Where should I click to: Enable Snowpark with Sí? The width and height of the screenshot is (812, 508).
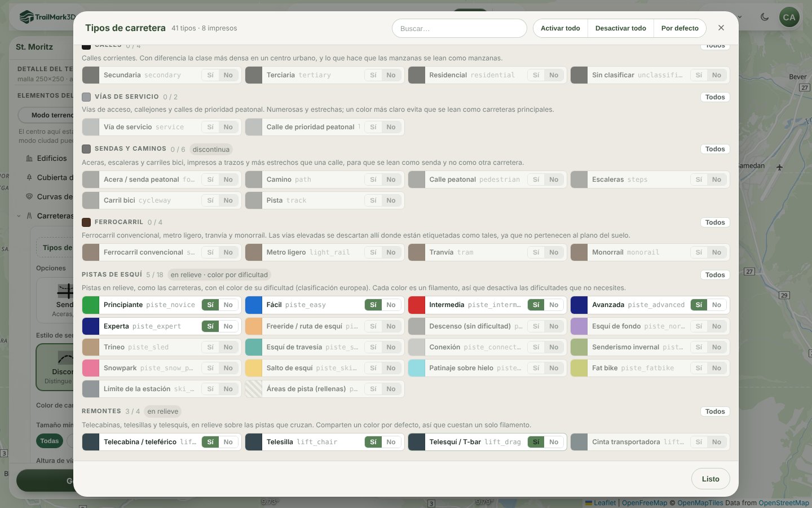tap(210, 368)
